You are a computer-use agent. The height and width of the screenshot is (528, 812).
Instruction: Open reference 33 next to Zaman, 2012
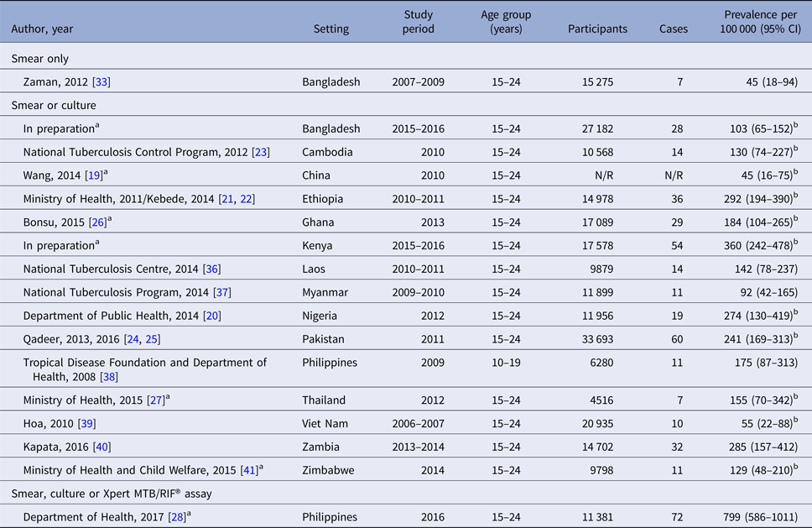click(101, 82)
